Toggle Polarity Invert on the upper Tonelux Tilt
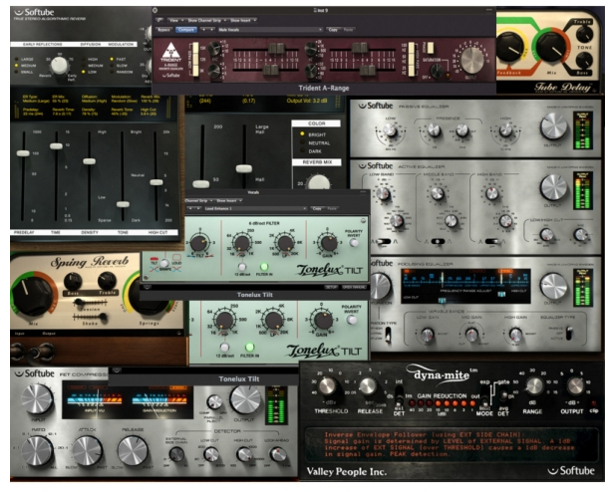Viewport: 613px width, 492px height. point(354,243)
